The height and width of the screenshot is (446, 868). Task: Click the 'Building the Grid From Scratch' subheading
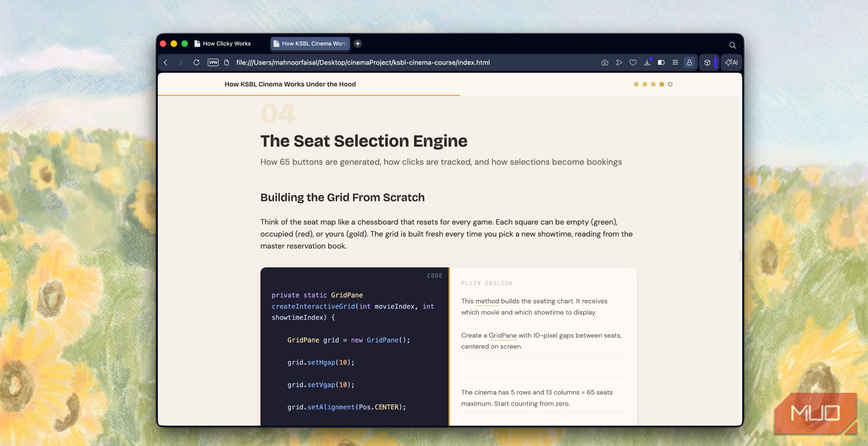[342, 197]
